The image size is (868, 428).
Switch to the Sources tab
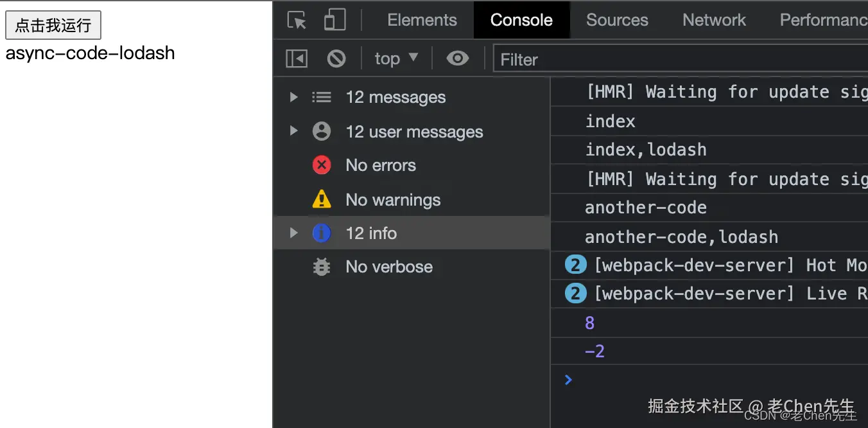[617, 21]
